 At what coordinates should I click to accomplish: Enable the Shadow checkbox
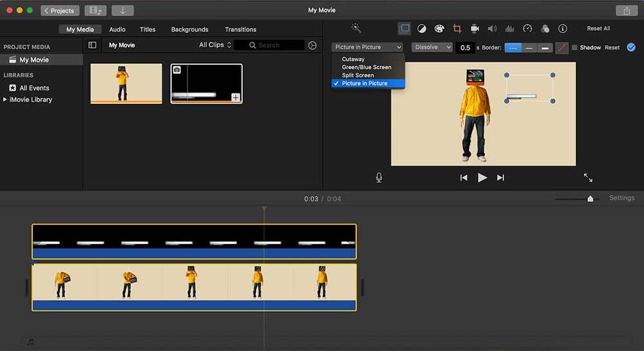tap(574, 48)
